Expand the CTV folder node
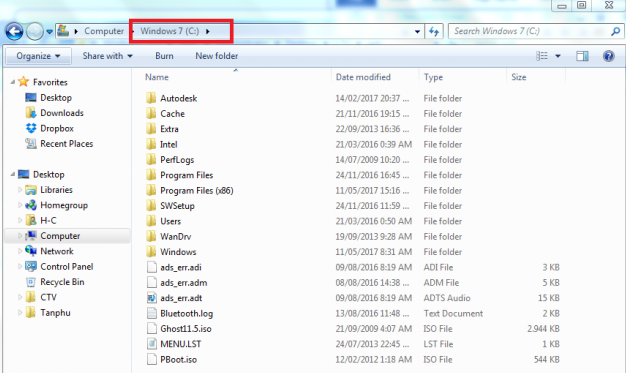The height and width of the screenshot is (374, 626). point(20,297)
